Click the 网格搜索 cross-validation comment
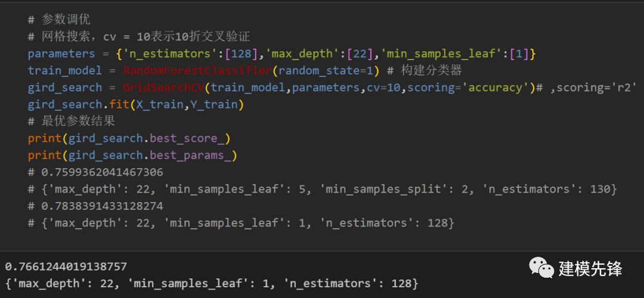The width and height of the screenshot is (644, 298). tap(139, 37)
